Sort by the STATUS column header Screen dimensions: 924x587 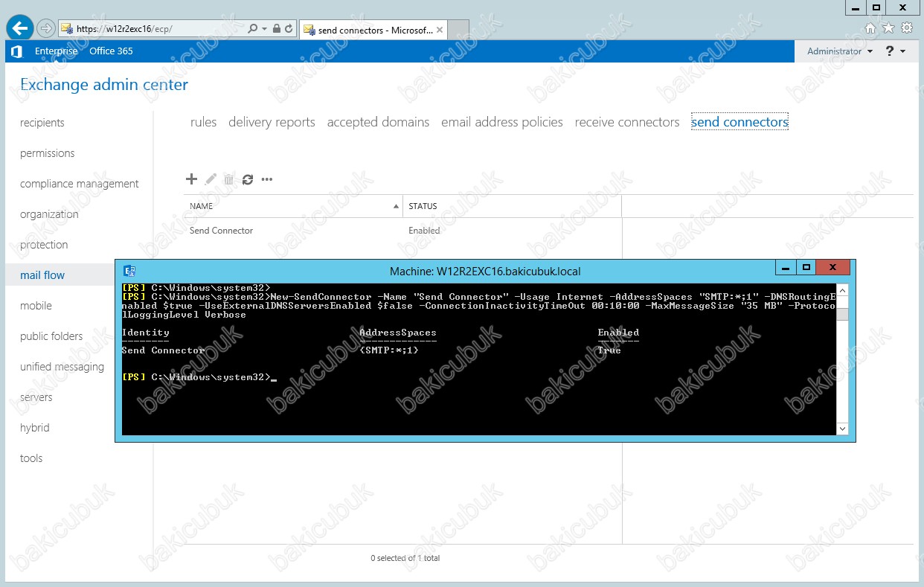pos(512,206)
